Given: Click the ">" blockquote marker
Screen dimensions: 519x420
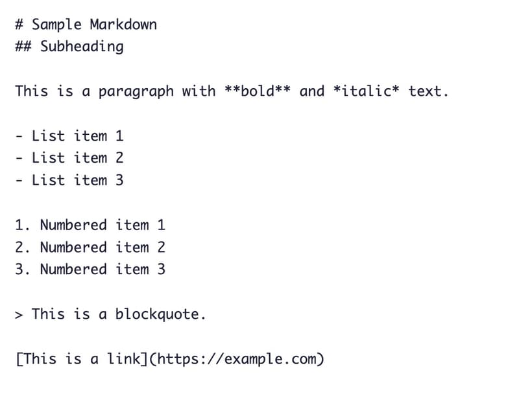Looking at the screenshot, I should pyautogui.click(x=19, y=315).
